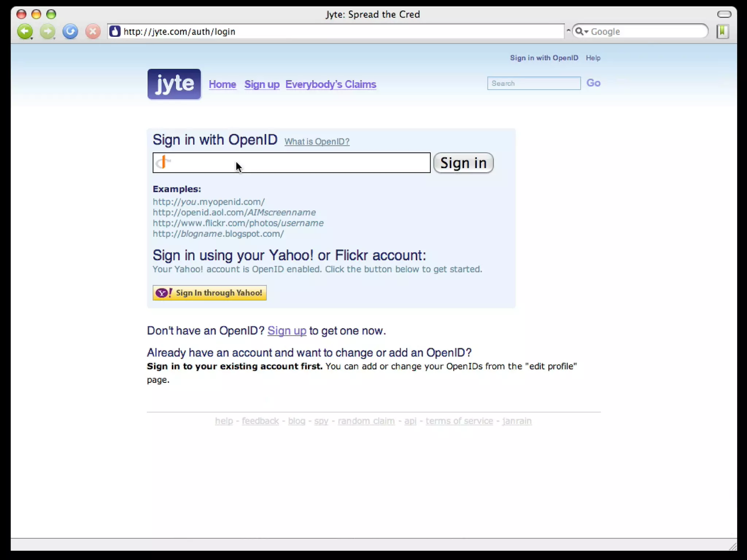Image resolution: width=747 pixels, height=560 pixels.
Task: Click the blogname.blogspot.com example text
Action: [x=218, y=234]
